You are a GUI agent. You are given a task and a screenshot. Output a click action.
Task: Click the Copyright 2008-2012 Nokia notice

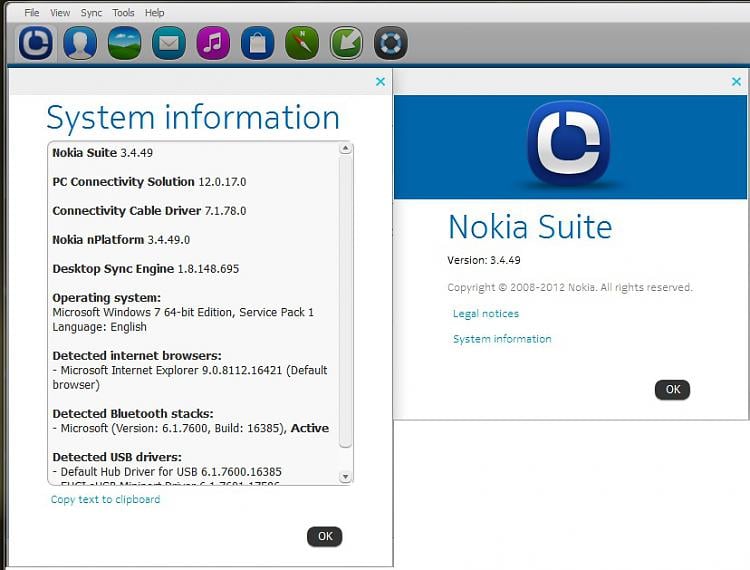pos(570,287)
